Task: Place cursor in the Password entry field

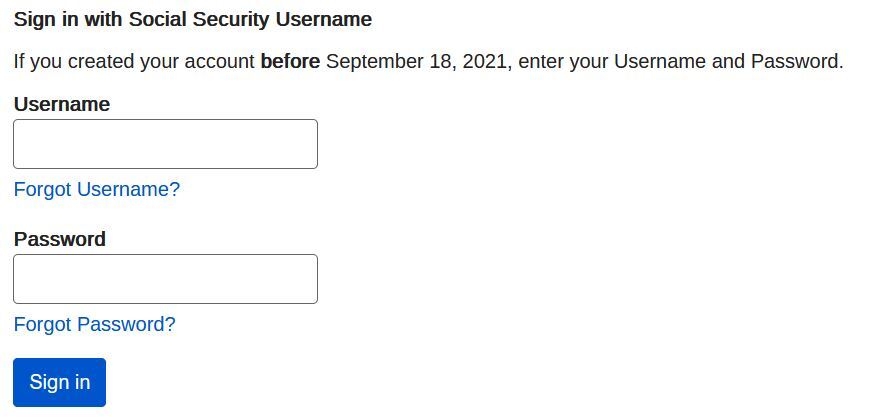Action: pos(165,279)
